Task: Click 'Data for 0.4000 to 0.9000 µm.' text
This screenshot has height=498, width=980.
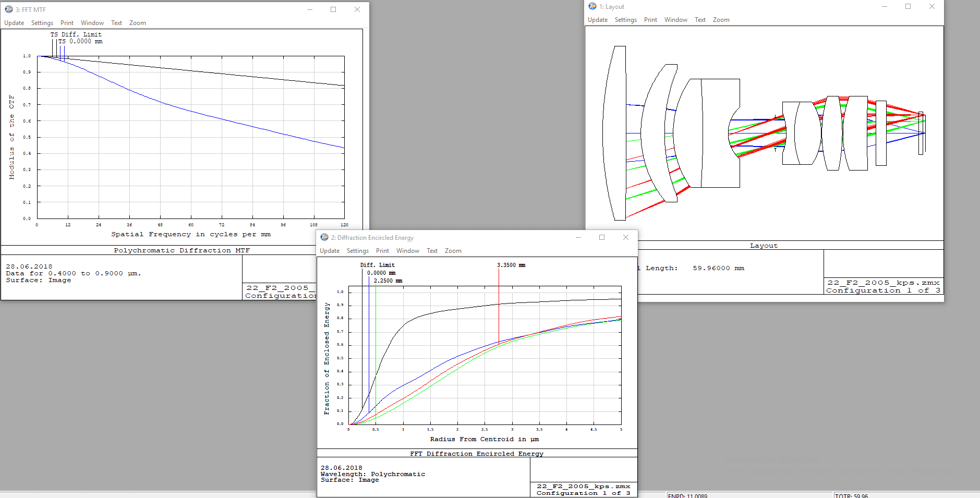Action: 74,273
